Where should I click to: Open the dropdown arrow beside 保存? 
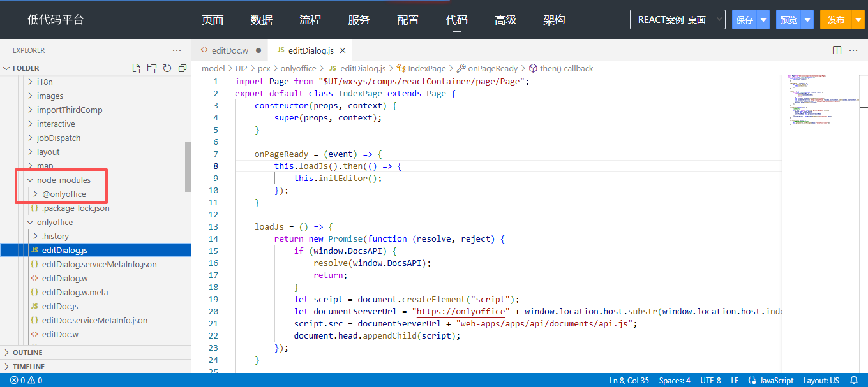pyautogui.click(x=763, y=20)
